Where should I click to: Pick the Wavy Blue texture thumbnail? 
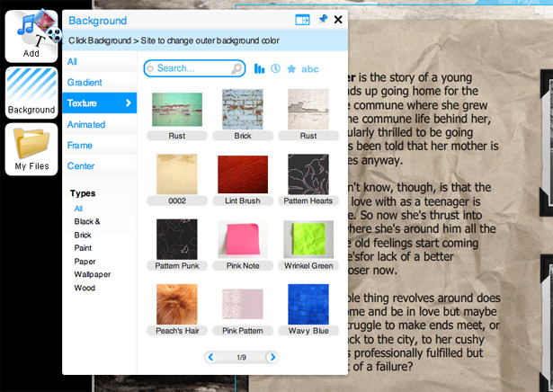(x=308, y=304)
